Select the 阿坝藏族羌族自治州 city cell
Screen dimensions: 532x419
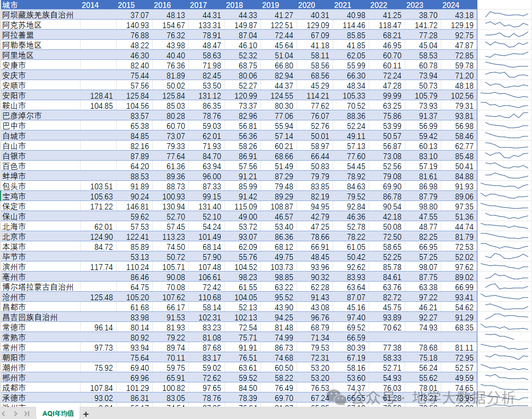click(x=40, y=15)
